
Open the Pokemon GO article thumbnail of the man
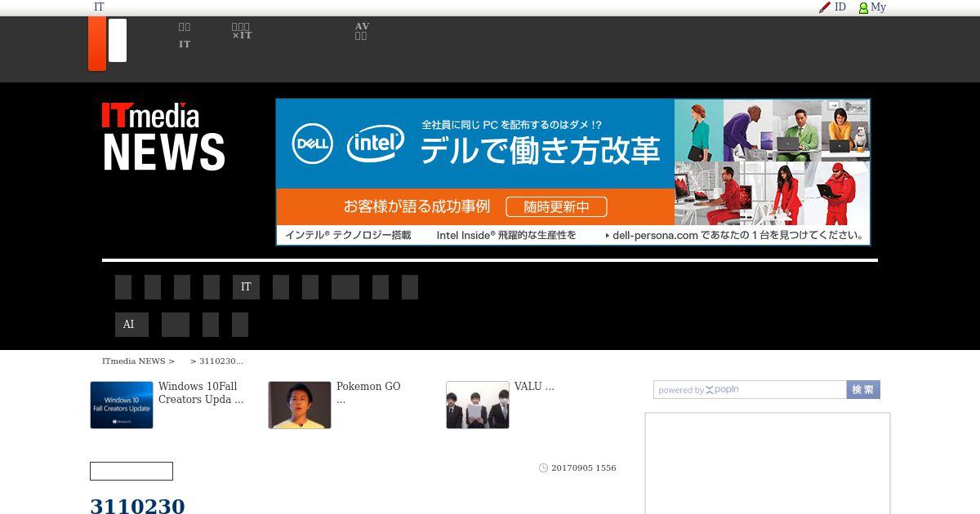coord(300,405)
